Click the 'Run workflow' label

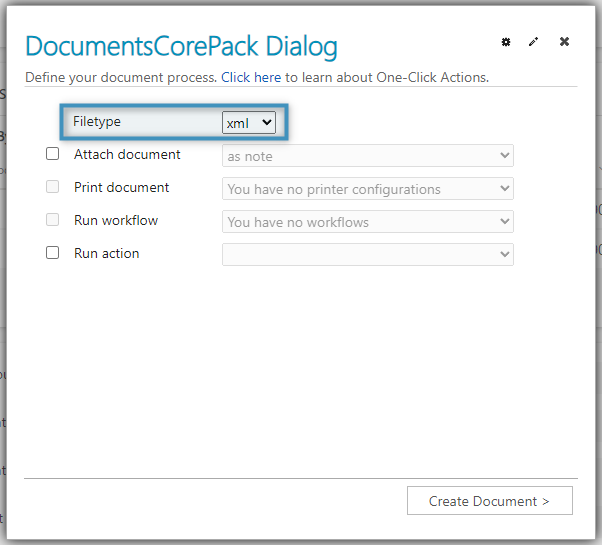click(116, 220)
